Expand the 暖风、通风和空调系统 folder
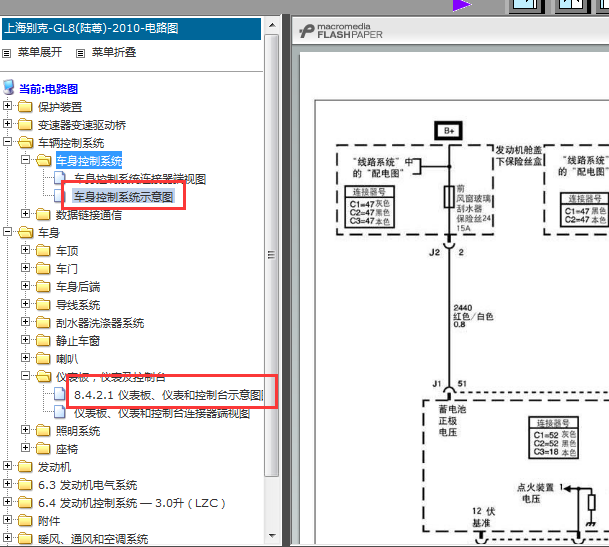609x547 pixels. [x=7, y=538]
